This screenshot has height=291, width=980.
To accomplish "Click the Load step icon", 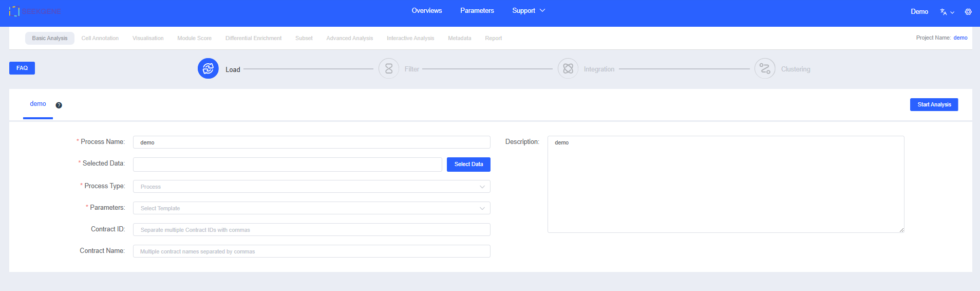I will point(208,68).
